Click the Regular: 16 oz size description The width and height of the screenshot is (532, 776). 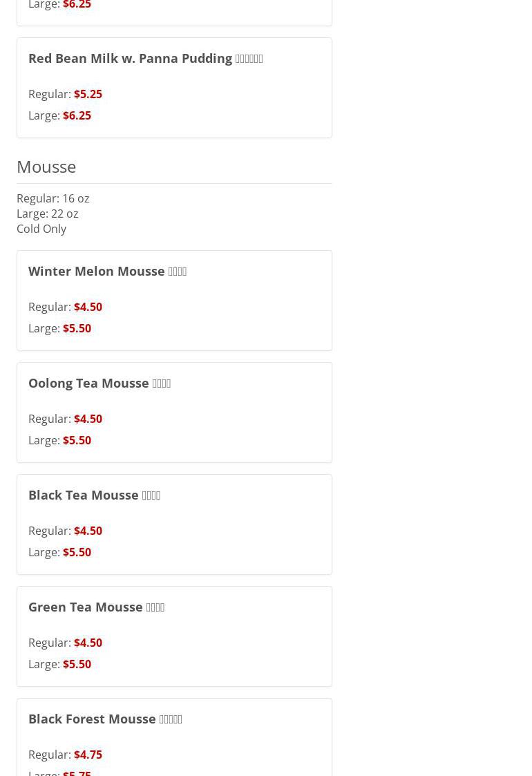coord(53,198)
